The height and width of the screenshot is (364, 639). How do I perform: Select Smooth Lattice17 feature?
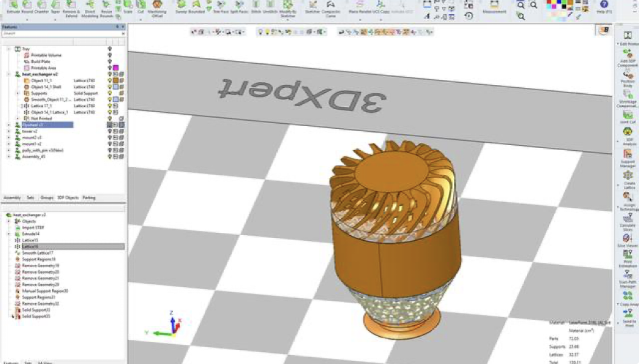pyautogui.click(x=38, y=253)
